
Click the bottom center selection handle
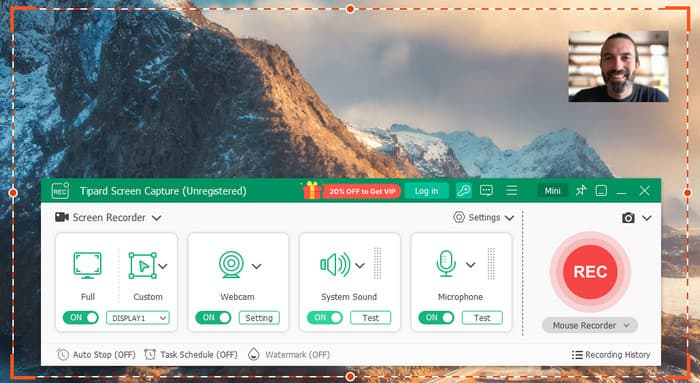click(350, 377)
